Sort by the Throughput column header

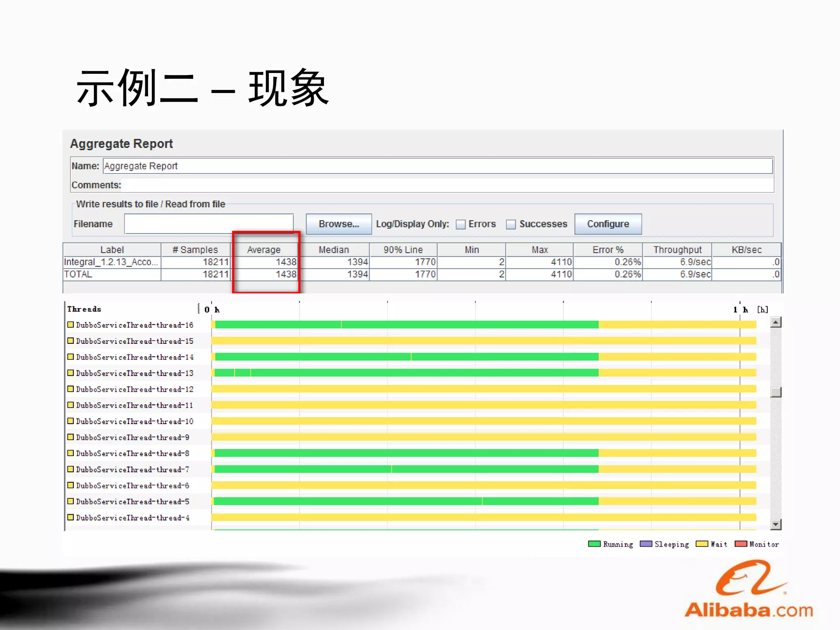[677, 249]
